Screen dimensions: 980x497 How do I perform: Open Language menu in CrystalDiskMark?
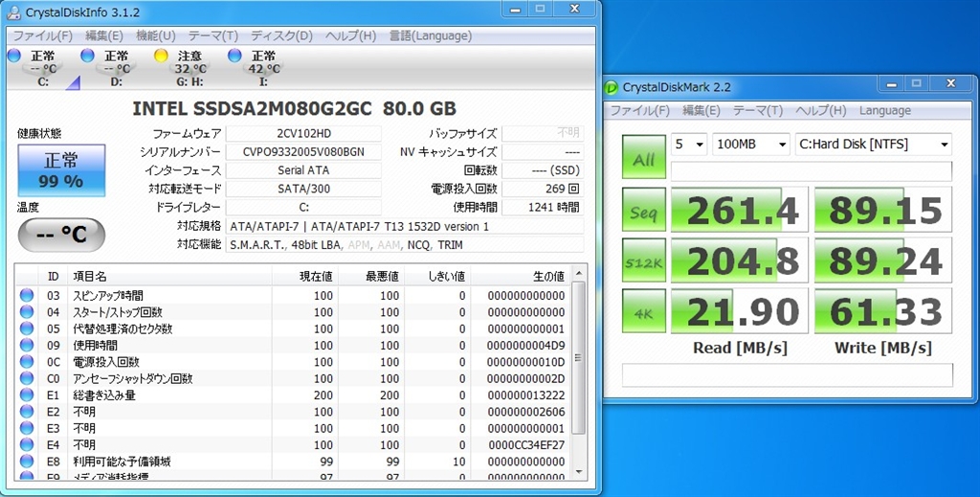(885, 111)
